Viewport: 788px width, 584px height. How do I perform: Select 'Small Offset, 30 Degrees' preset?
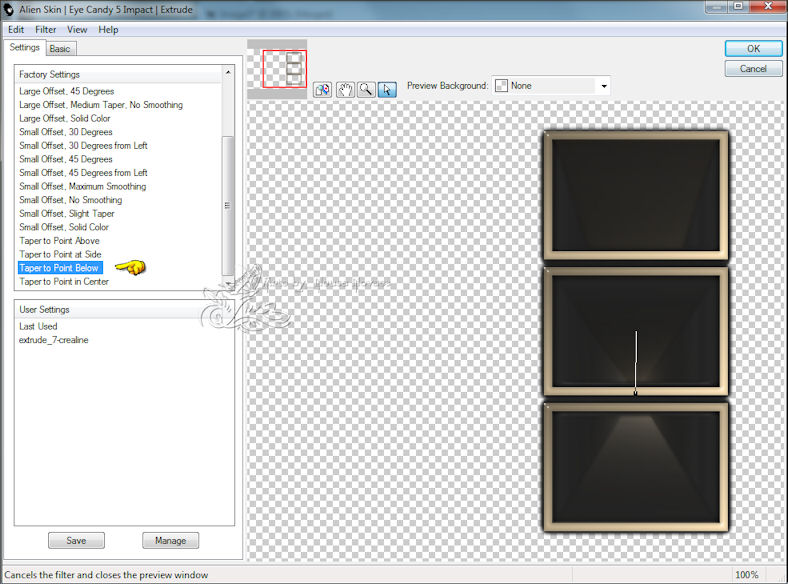click(66, 132)
